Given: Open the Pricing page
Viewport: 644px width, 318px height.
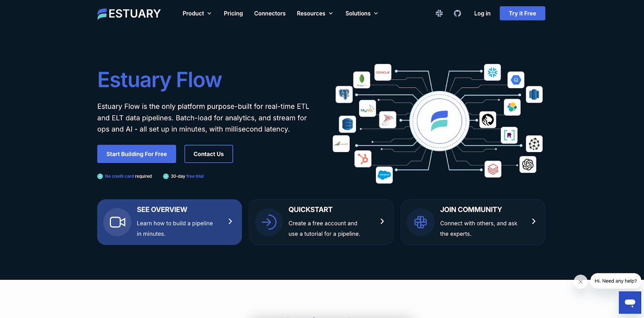Looking at the screenshot, I should coord(233,13).
